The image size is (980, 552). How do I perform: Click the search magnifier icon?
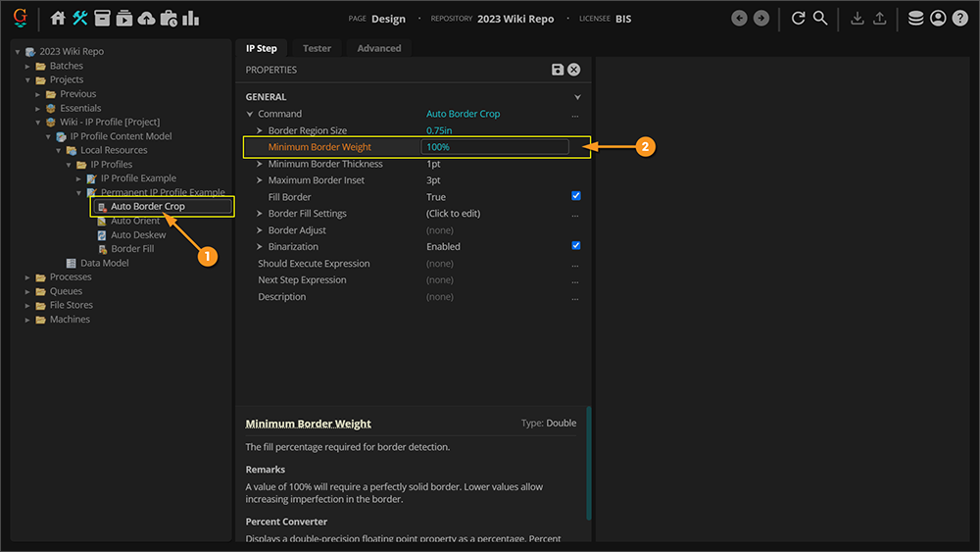(820, 19)
